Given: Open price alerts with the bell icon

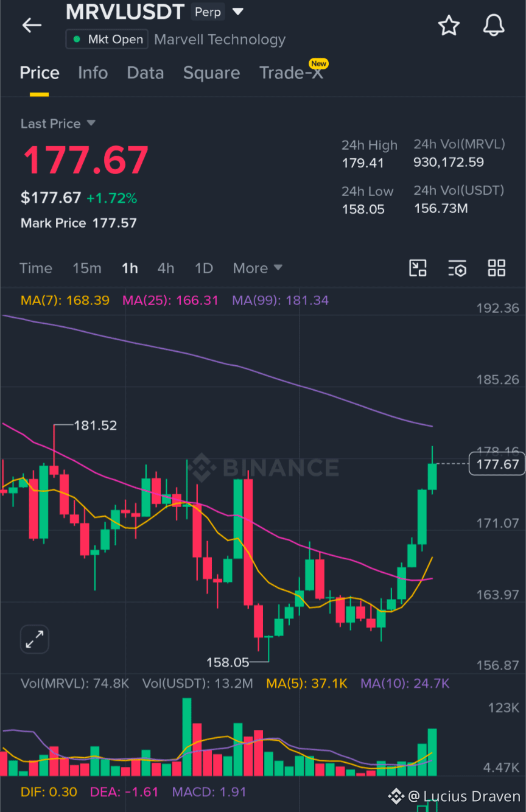Looking at the screenshot, I should pos(494,25).
